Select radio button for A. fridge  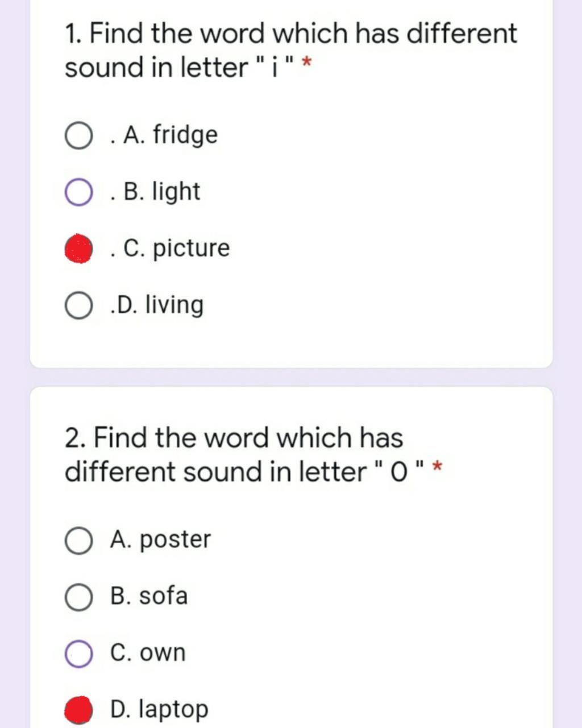click(x=78, y=135)
